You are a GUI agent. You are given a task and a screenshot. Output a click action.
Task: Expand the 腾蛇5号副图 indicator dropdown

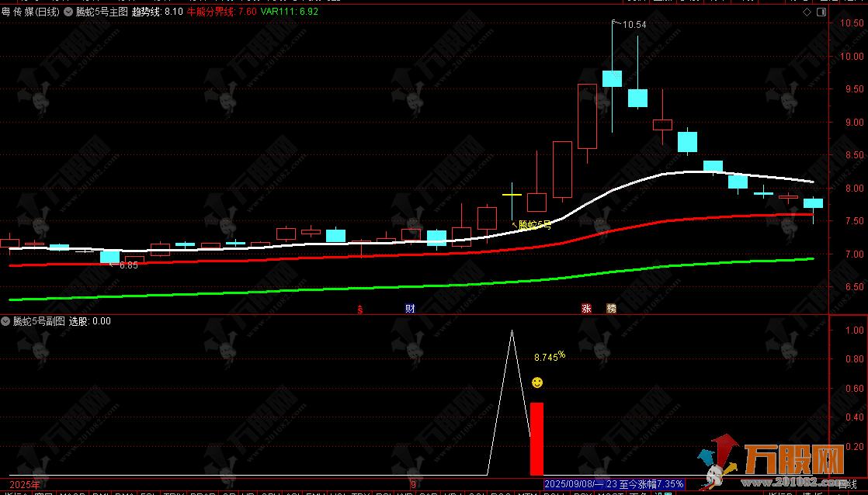[7, 321]
